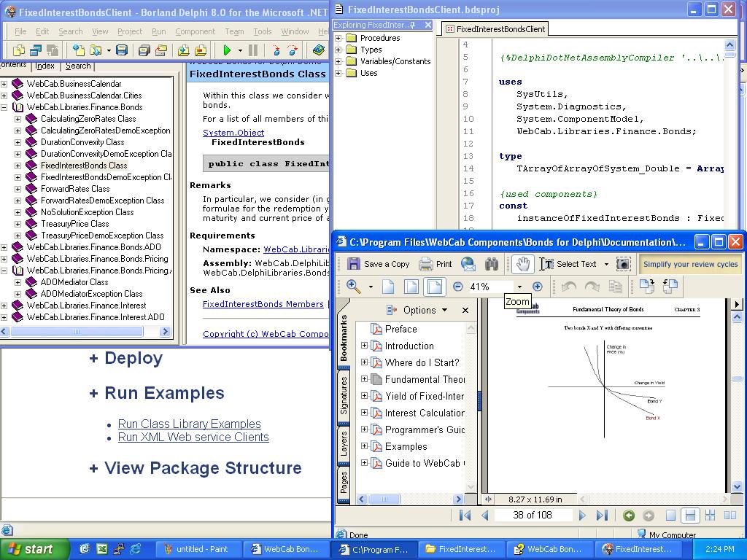The height and width of the screenshot is (560, 747).
Task: Go to the first page of the PDF
Action: [465, 515]
